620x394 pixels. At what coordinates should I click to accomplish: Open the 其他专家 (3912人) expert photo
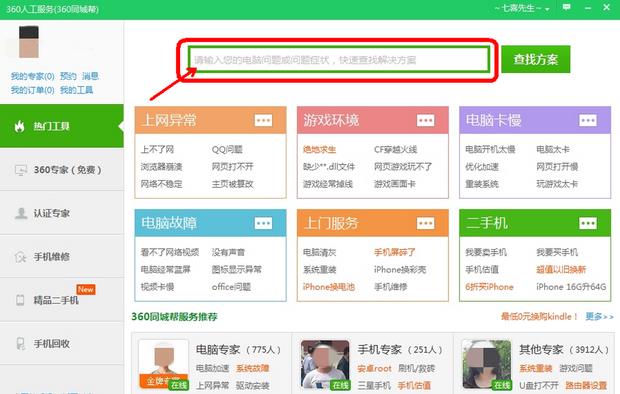tap(487, 364)
